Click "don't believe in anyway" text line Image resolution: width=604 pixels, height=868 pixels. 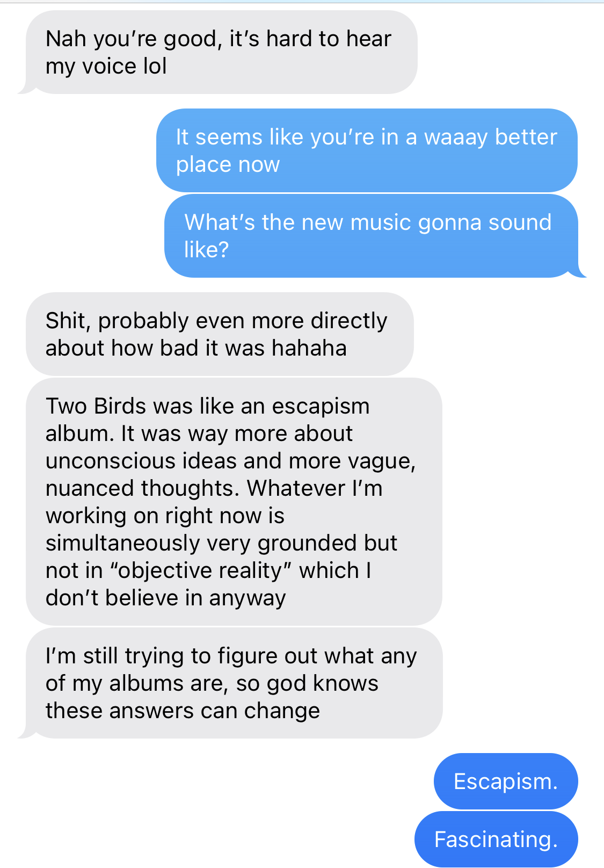coord(166,598)
